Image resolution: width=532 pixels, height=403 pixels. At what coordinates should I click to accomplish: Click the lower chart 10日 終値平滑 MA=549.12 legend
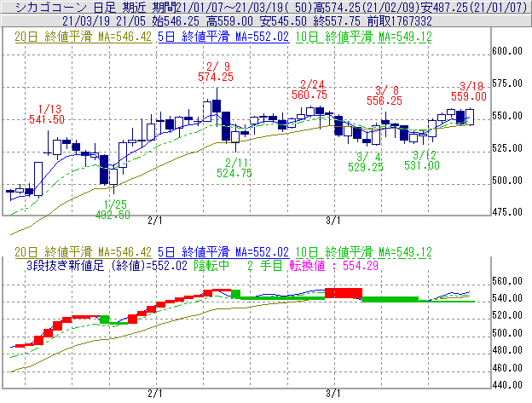click(x=364, y=252)
